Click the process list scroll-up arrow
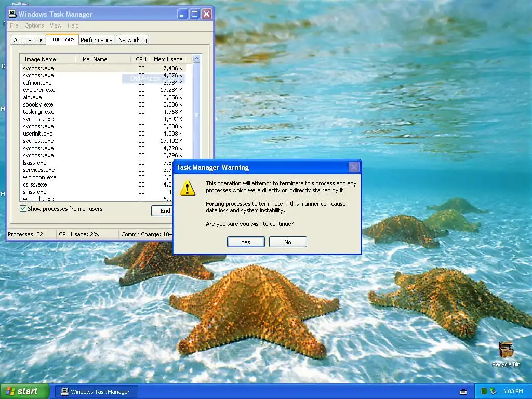Image resolution: width=532 pixels, height=399 pixels. 196,59
